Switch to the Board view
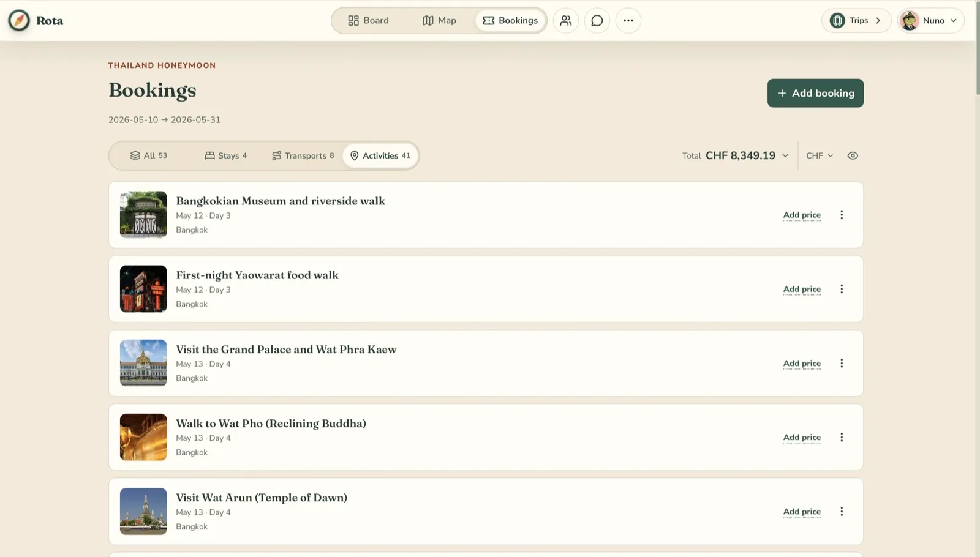This screenshot has width=980, height=557. pyautogui.click(x=368, y=20)
